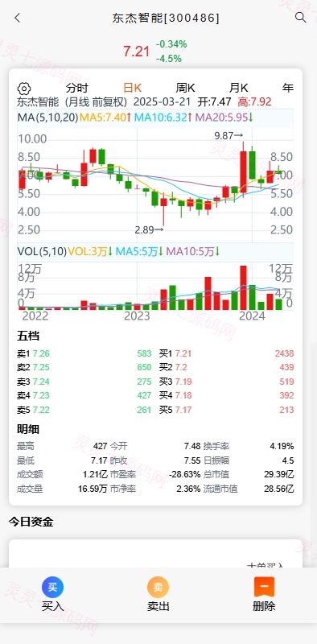Open search with the magnifier icon

pos(301,18)
